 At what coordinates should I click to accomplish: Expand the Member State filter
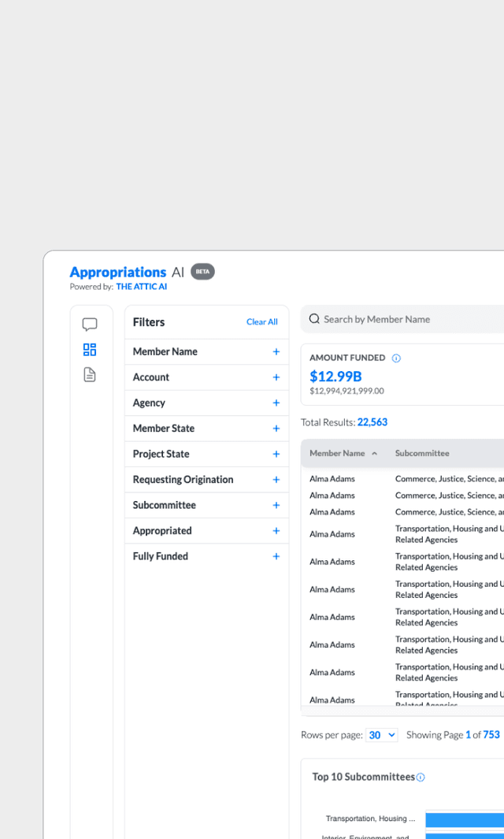[276, 429]
